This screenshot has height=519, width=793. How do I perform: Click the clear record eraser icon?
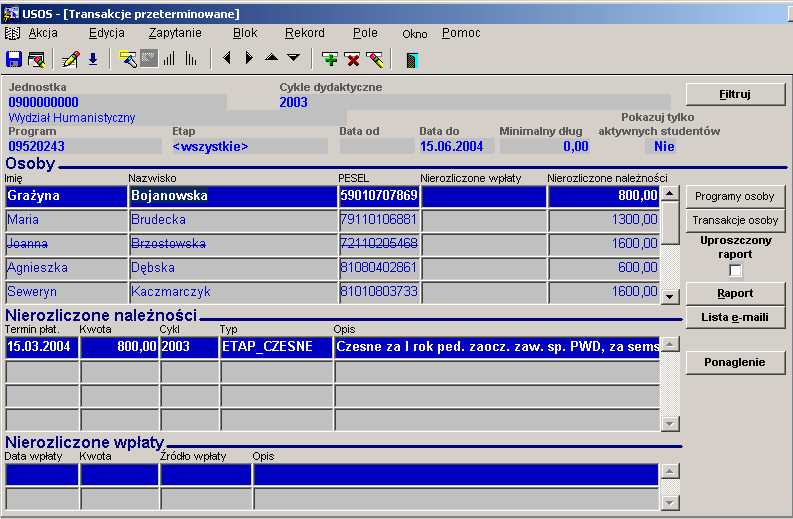(x=375, y=60)
